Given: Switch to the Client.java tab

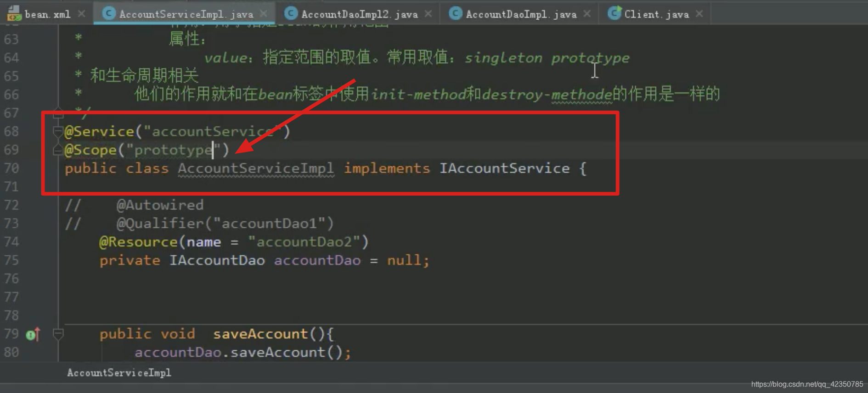Looking at the screenshot, I should pos(657,14).
